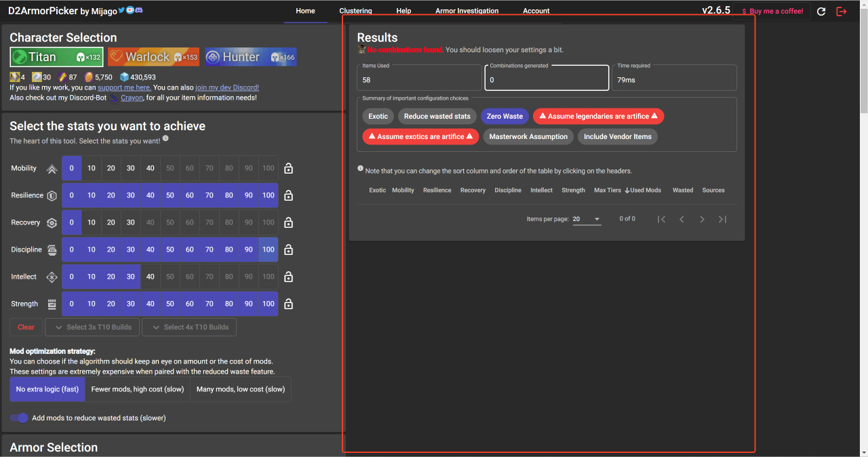Click the Strength stat icon
Image resolution: width=868 pixels, height=457 pixels.
point(52,304)
